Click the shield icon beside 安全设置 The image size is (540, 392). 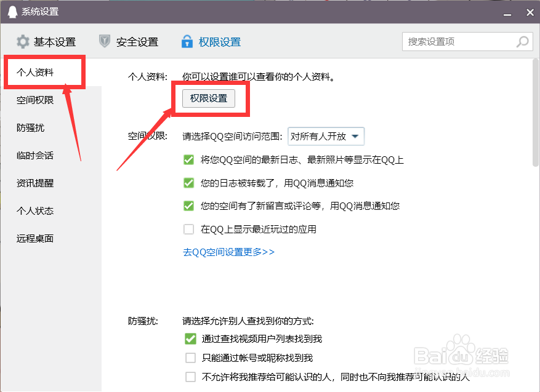click(x=105, y=41)
